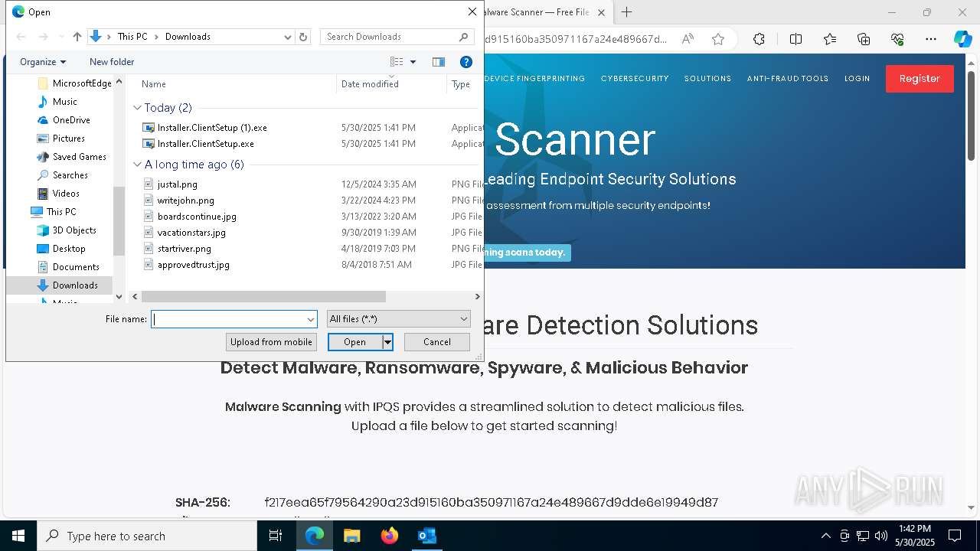This screenshot has width=980, height=551.
Task: Collapse the A long time ago (6) group
Action: click(138, 165)
